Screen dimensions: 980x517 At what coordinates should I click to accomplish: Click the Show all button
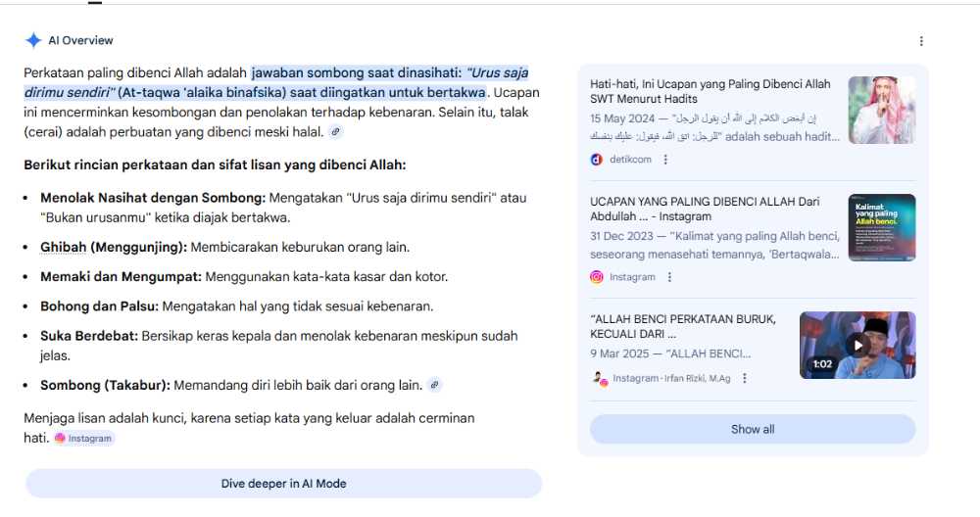tap(753, 430)
